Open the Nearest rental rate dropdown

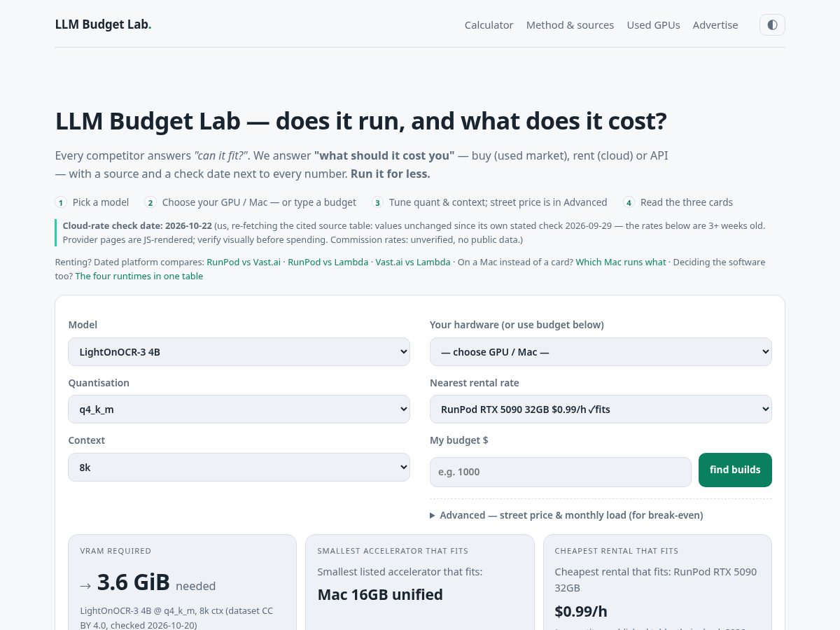[601, 409]
